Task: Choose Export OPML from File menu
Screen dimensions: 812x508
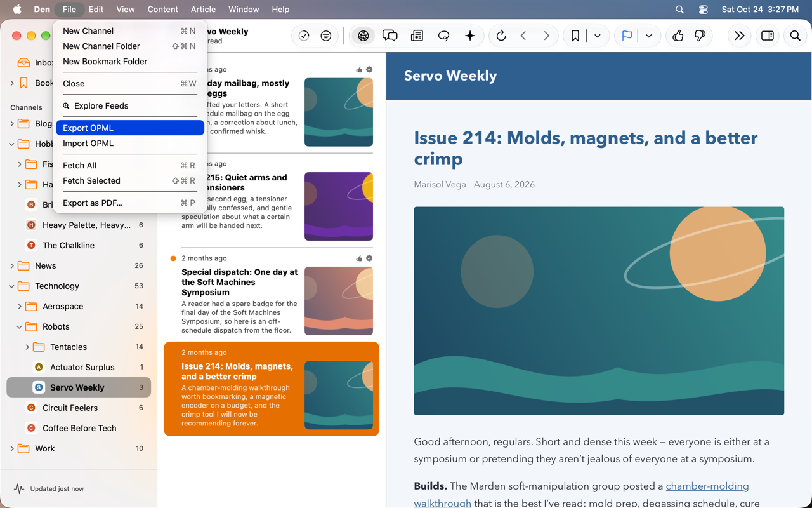Action: (130, 128)
